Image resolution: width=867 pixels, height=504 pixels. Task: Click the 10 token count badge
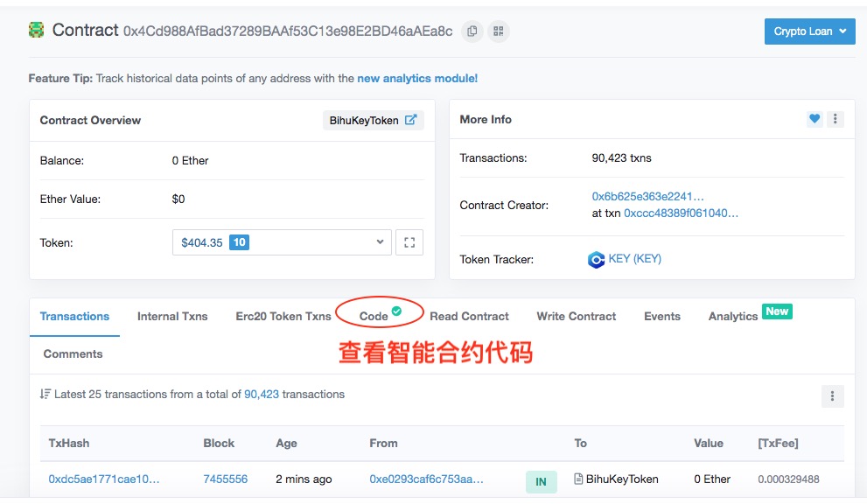[239, 242]
